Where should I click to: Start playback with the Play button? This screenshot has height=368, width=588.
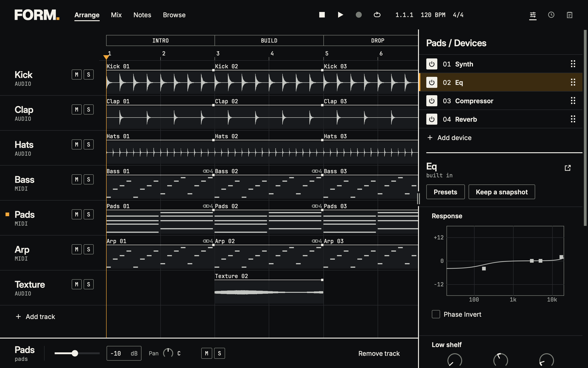click(x=340, y=15)
